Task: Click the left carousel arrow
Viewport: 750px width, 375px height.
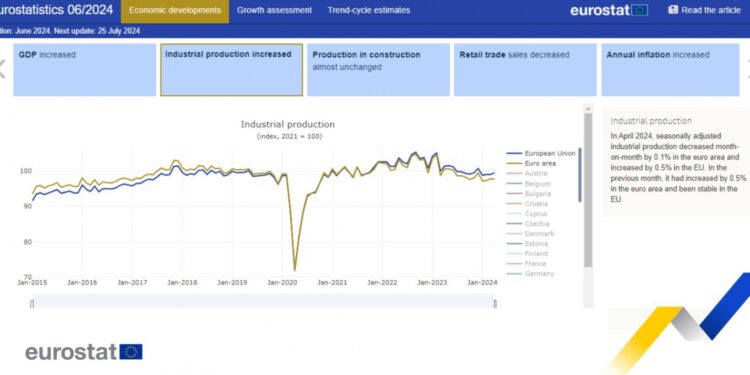Action: coord(2,69)
